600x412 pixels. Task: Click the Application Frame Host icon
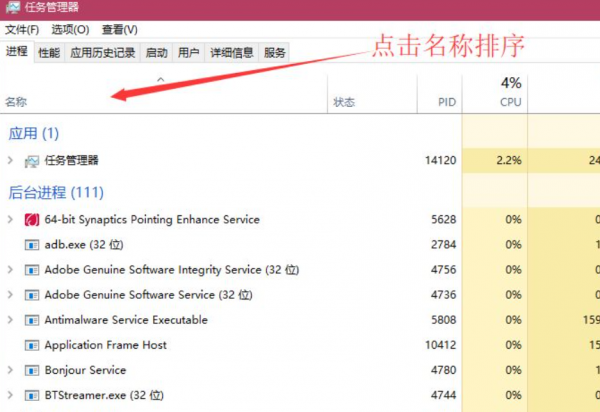click(x=32, y=345)
